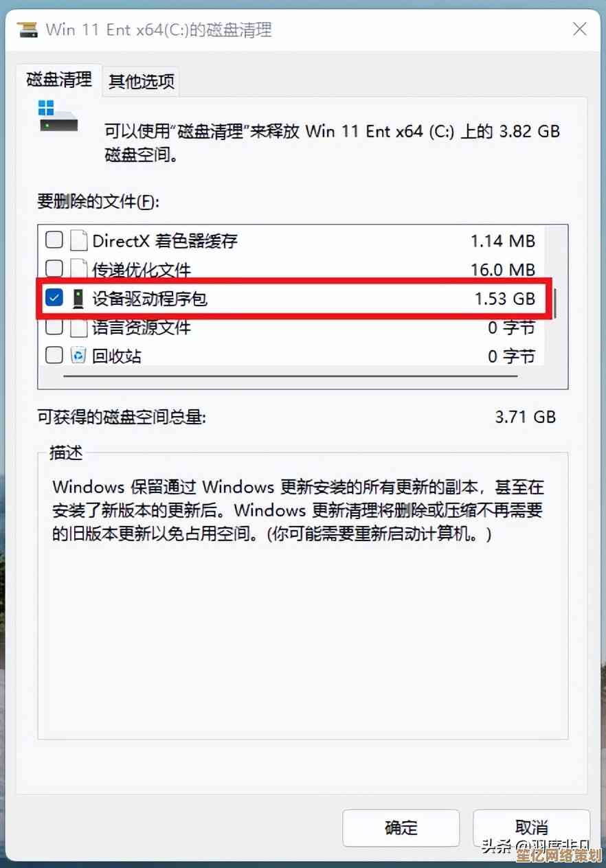Image resolution: width=606 pixels, height=868 pixels.
Task: Click the 取消 button
Action: [531, 827]
